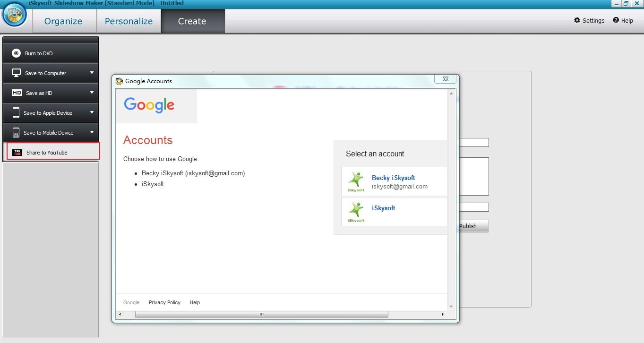Open Save to Mobile Device option

(x=51, y=133)
